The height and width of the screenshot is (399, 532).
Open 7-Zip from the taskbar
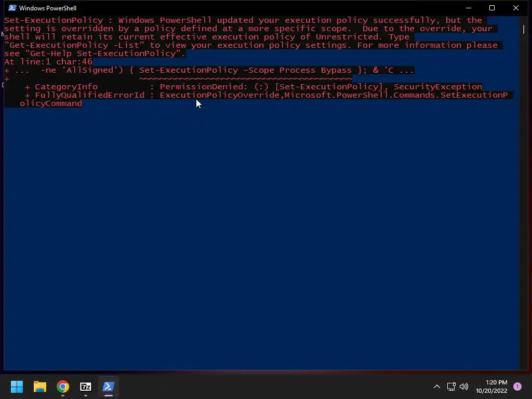pyautogui.click(x=86, y=387)
